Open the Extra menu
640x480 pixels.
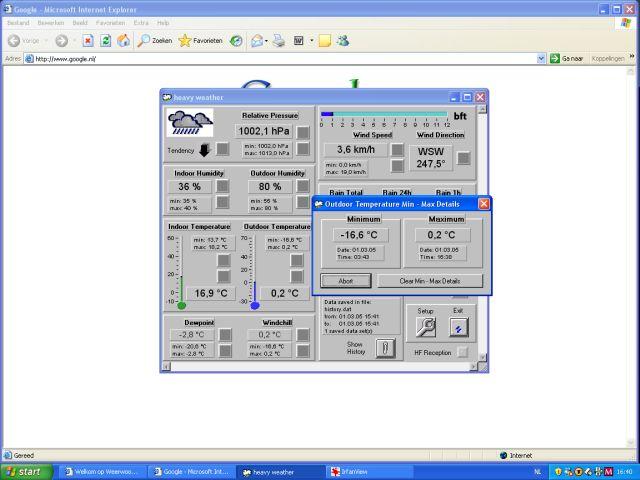tap(141, 22)
